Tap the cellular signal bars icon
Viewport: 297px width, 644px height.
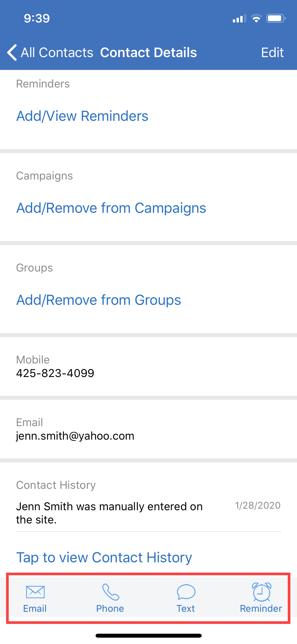tap(239, 19)
